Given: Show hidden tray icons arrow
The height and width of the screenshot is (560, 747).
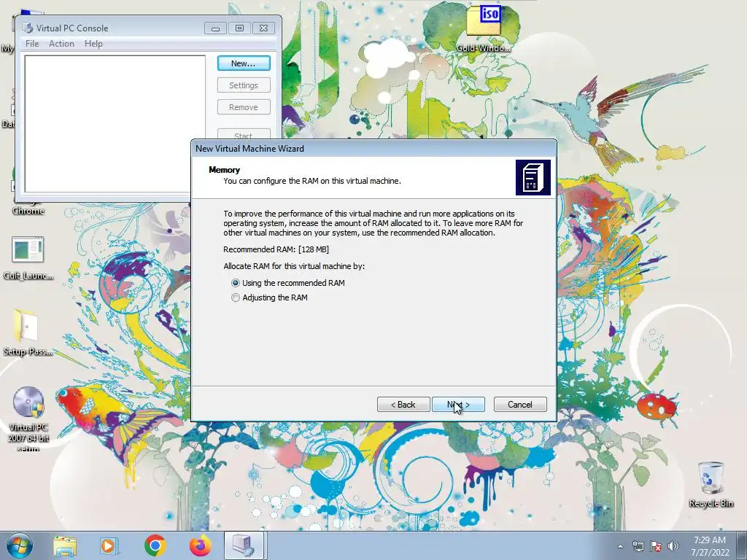Looking at the screenshot, I should [x=620, y=546].
